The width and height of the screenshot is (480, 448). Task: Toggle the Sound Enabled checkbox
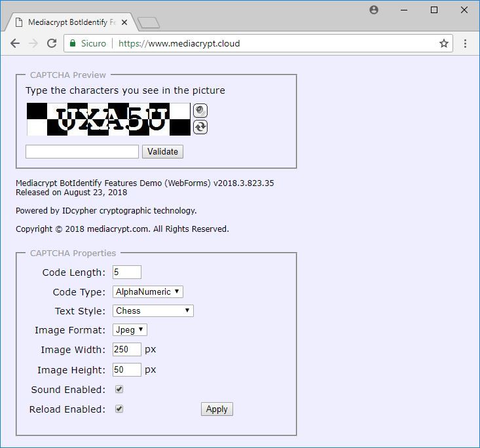(x=119, y=389)
